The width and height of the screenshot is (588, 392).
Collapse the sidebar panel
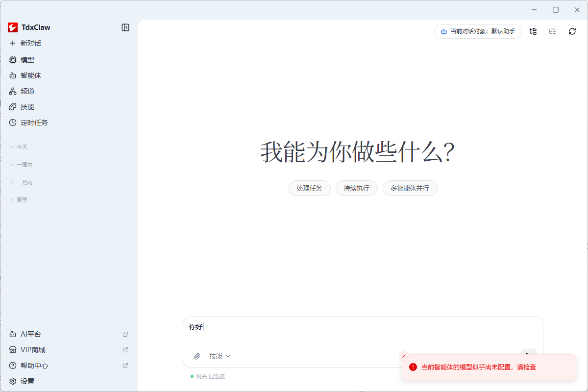(x=125, y=27)
